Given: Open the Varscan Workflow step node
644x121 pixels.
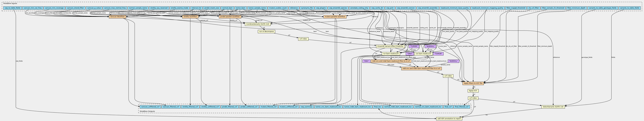Looking at the screenshot, I should tap(117, 17).
